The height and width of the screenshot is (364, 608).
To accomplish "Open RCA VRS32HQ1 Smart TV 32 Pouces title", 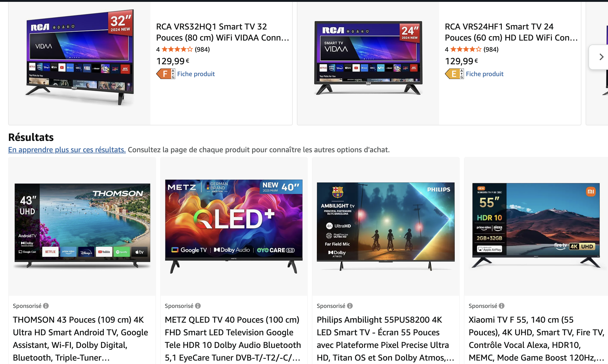I will click(223, 32).
